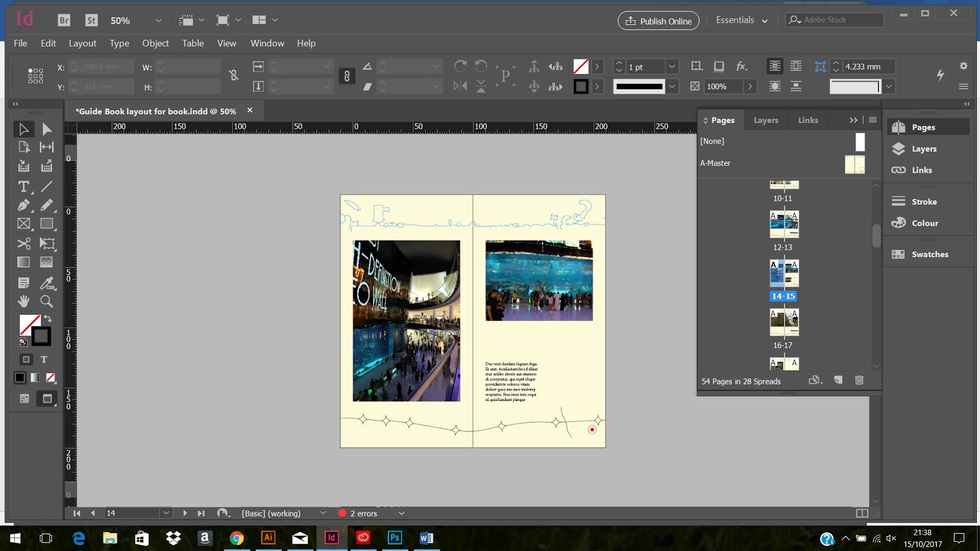The height and width of the screenshot is (551, 980).
Task: Open the Essentials workspace switcher
Action: pos(741,20)
